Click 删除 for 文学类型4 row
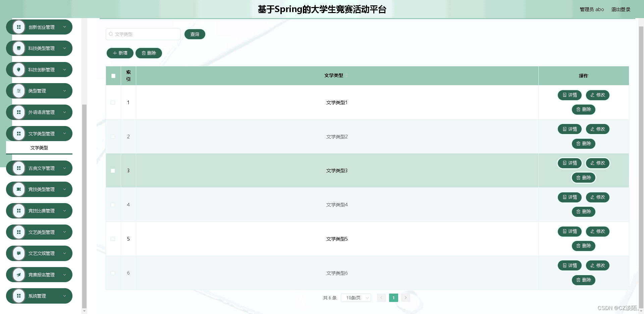Screen dimensions: 644x314 [x=584, y=212]
